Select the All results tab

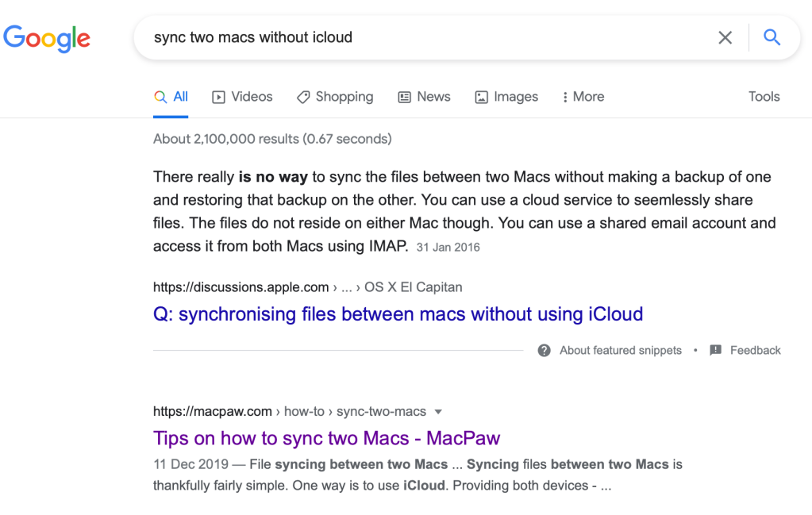click(171, 97)
